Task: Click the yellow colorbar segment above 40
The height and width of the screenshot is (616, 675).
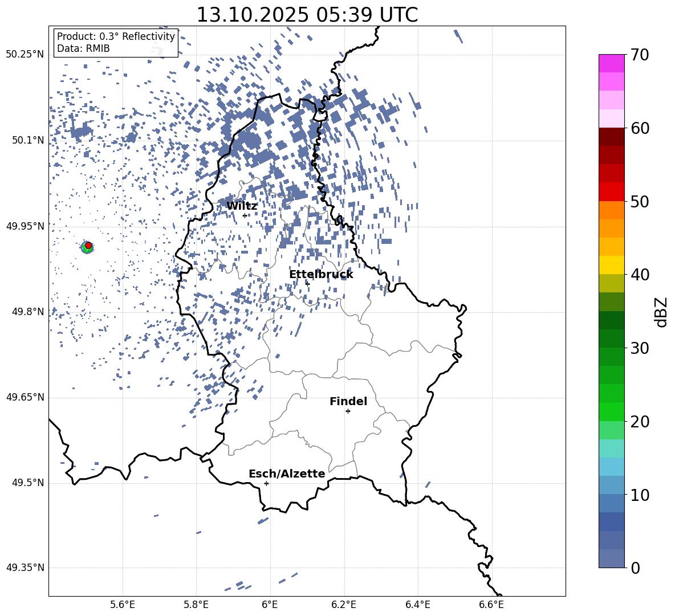Action: click(612, 265)
